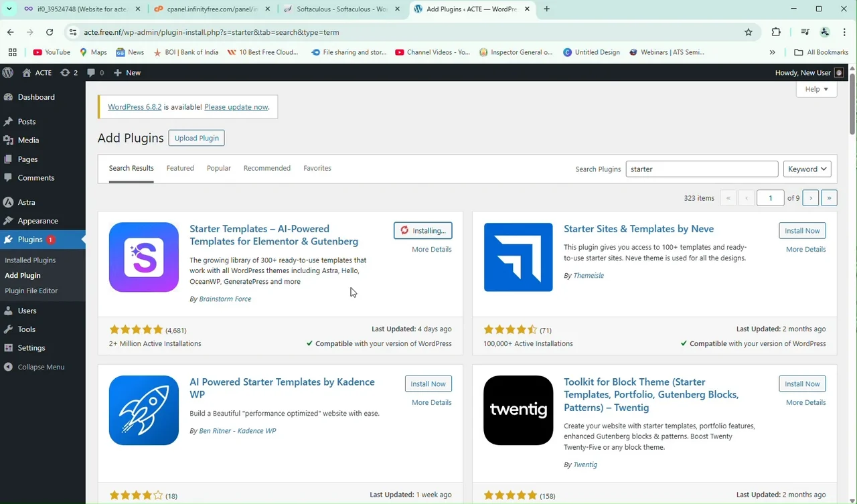
Task: Open the browser extensions puzzle icon
Action: point(776,32)
